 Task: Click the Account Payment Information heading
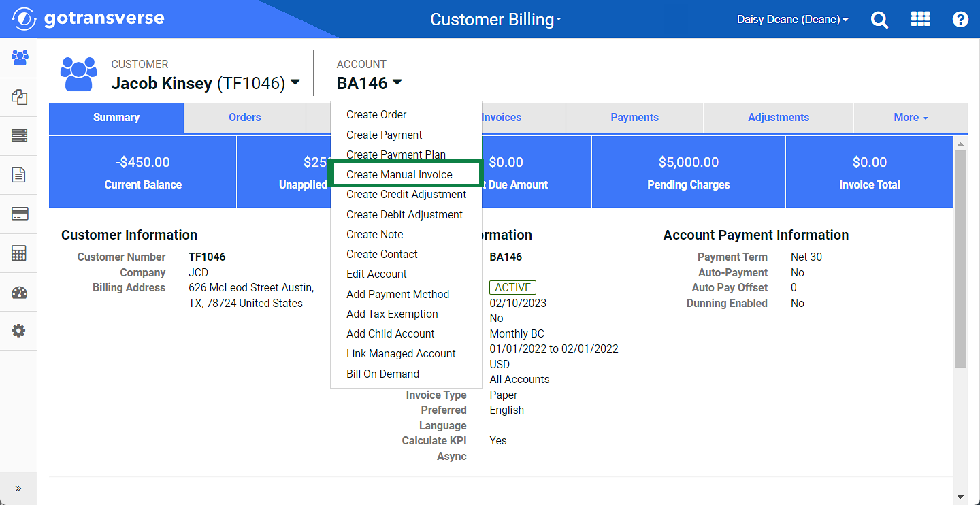click(756, 235)
